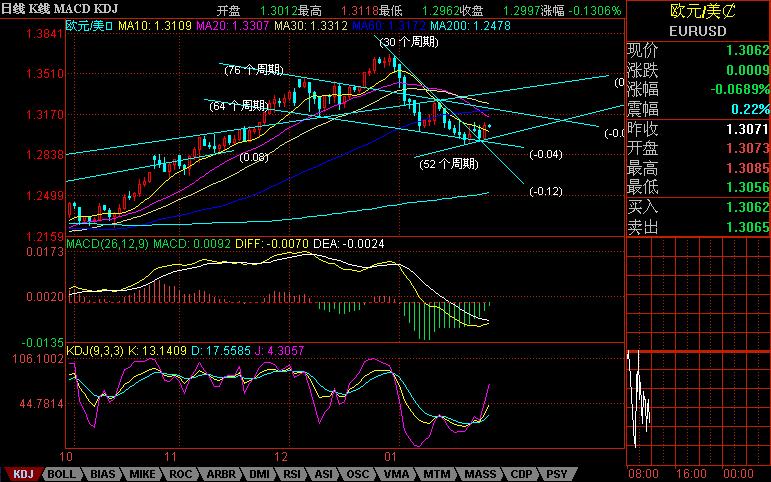The height and width of the screenshot is (482, 771).
Task: Click the white intraday price line mini chart
Action: [639, 399]
